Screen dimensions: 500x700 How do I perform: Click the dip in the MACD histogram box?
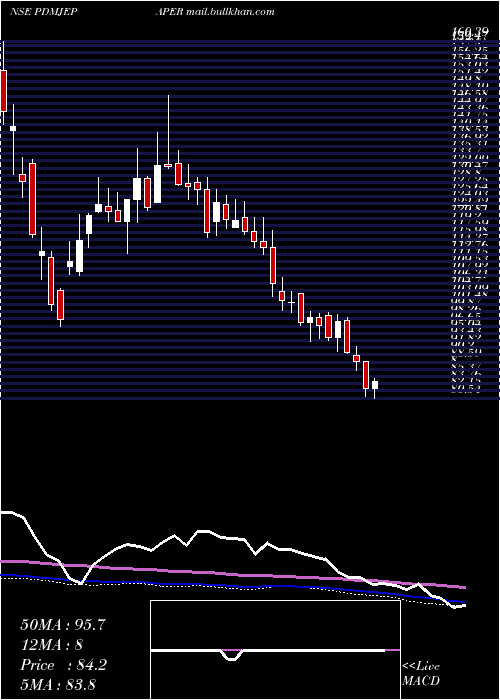[x=232, y=655]
